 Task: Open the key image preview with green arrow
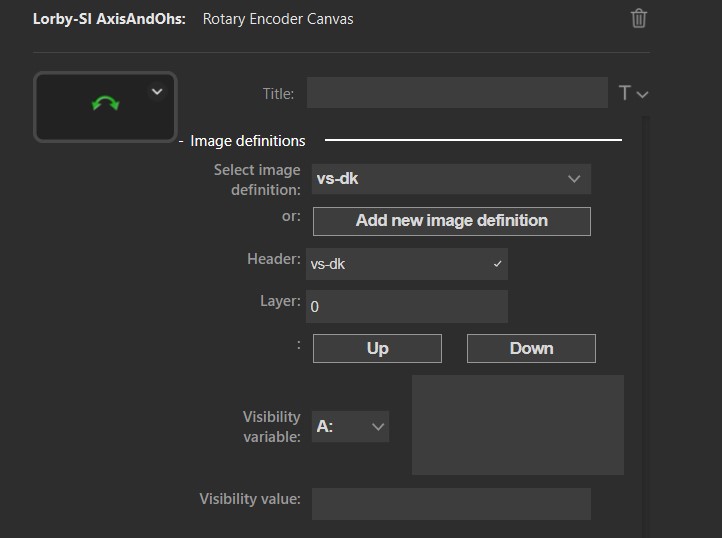tap(105, 107)
